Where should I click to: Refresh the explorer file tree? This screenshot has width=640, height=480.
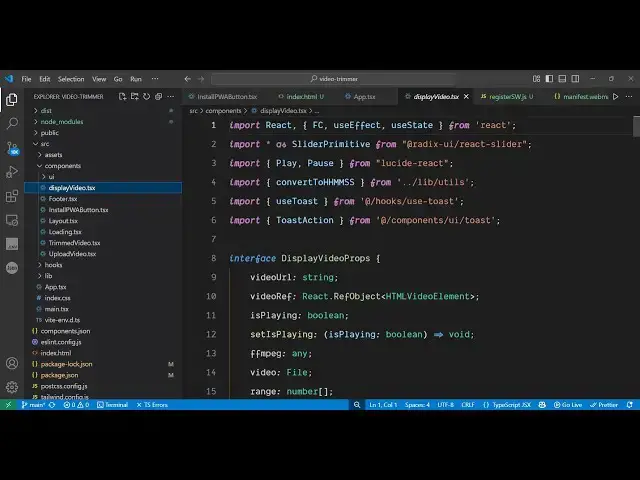(147, 97)
